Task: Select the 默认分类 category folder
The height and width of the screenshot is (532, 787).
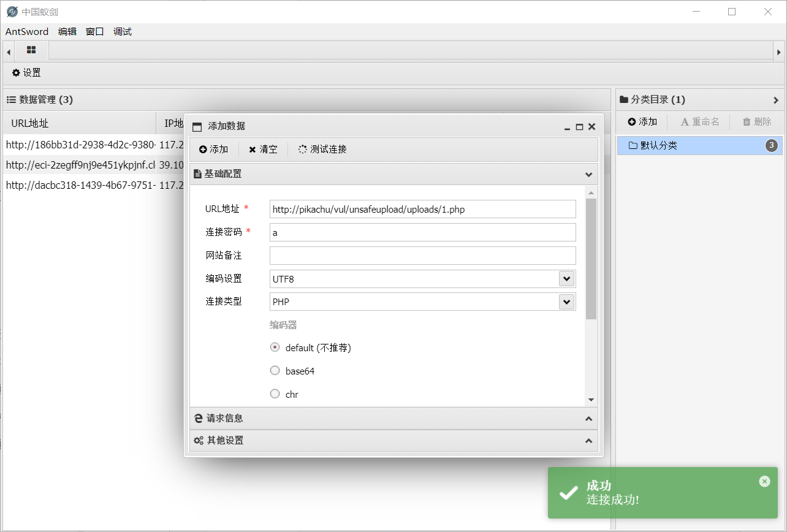Action: point(700,146)
